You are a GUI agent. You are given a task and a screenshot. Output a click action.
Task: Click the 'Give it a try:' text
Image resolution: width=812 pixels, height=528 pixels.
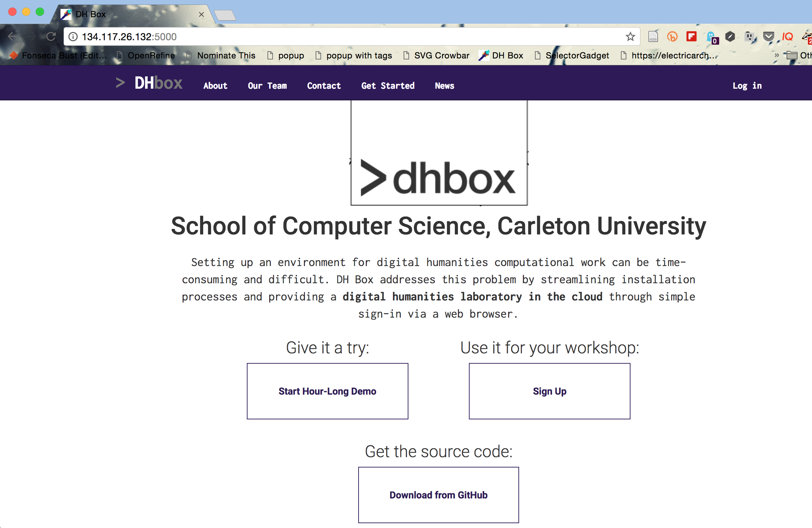[327, 348]
